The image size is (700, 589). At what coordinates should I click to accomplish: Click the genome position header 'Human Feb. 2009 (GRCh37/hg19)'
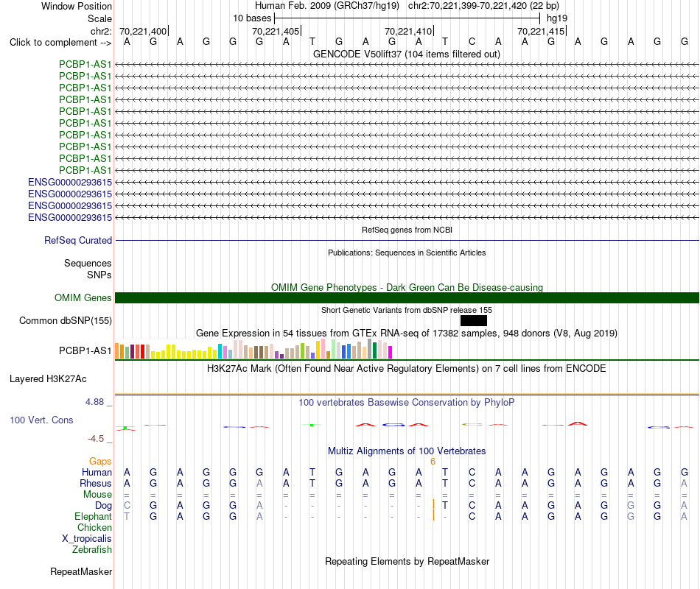point(326,6)
